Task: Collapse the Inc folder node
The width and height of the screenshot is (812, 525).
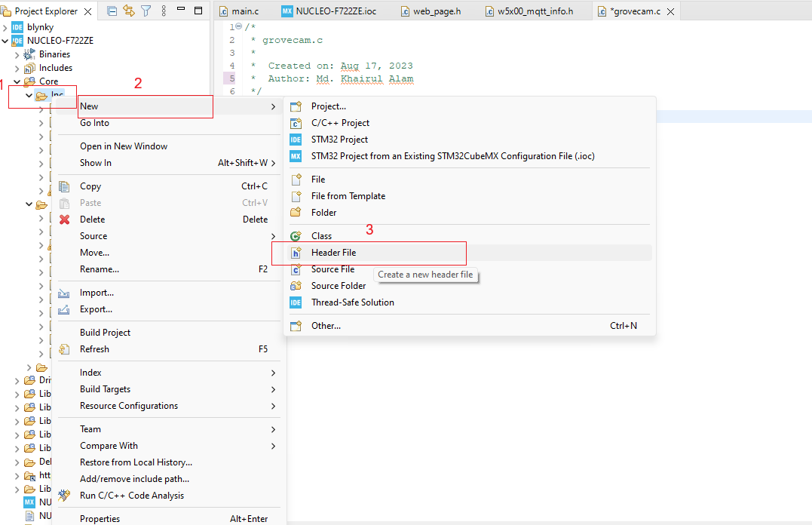Action: (x=29, y=95)
